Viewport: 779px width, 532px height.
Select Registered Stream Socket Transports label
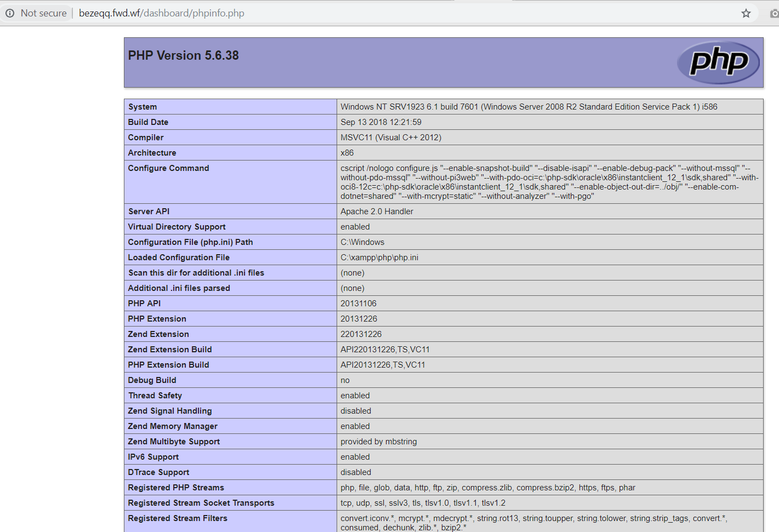201,503
